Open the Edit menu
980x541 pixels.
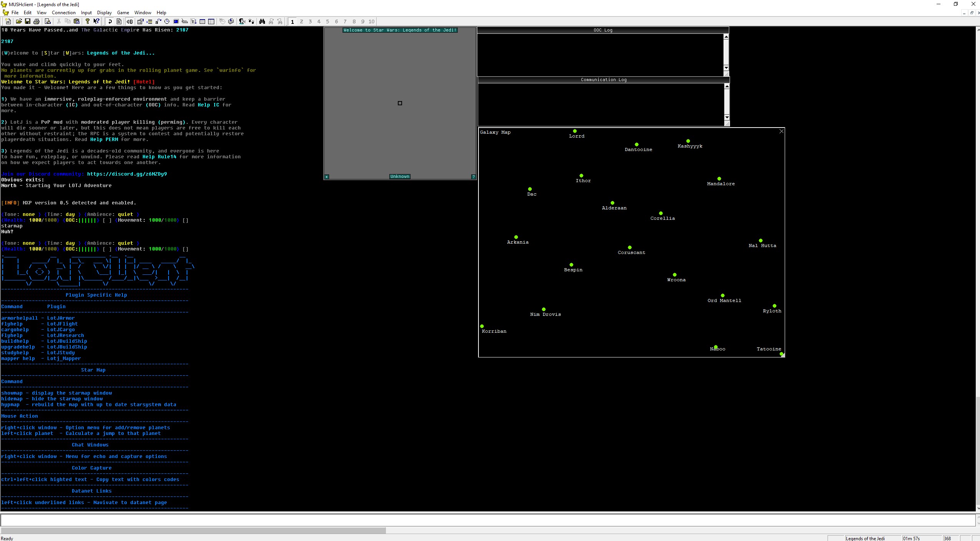click(28, 13)
